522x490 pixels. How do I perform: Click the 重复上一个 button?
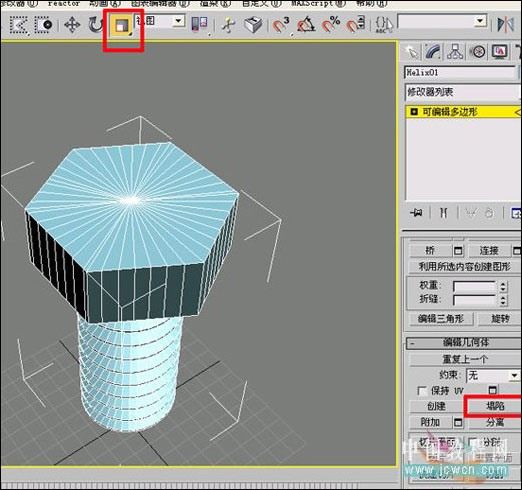465,359
